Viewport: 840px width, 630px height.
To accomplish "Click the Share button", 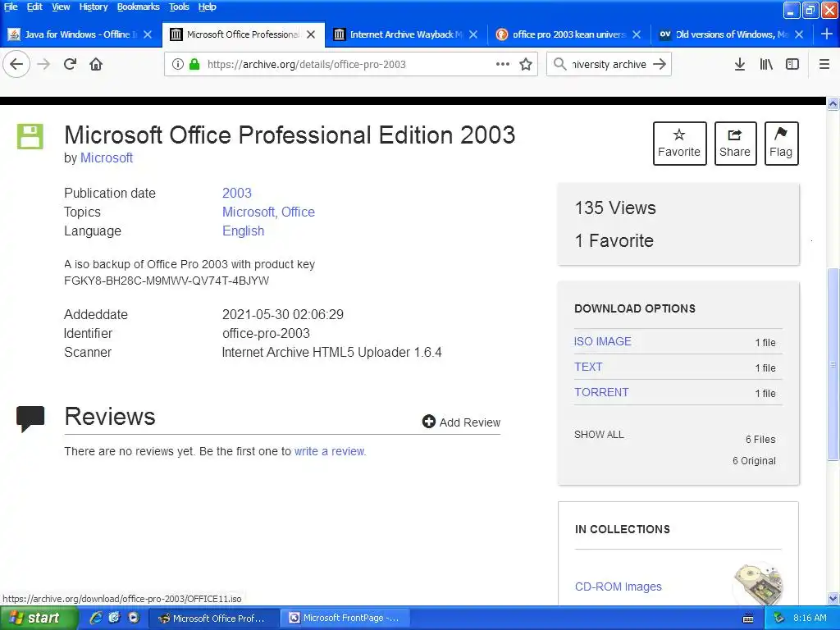I will [735, 144].
